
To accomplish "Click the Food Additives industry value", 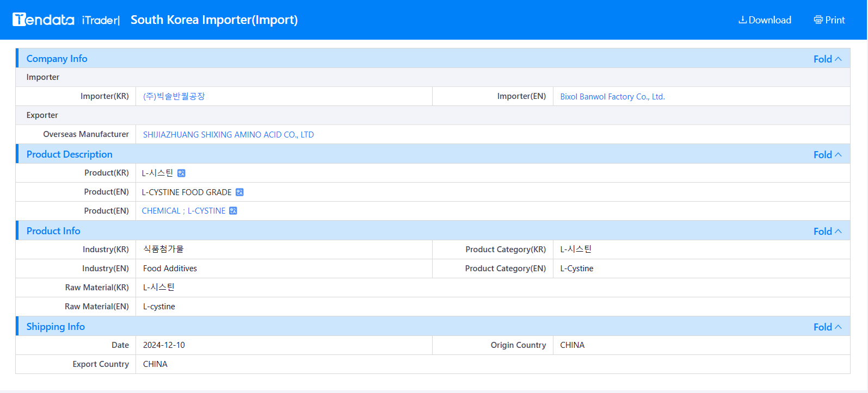I will [x=170, y=269].
